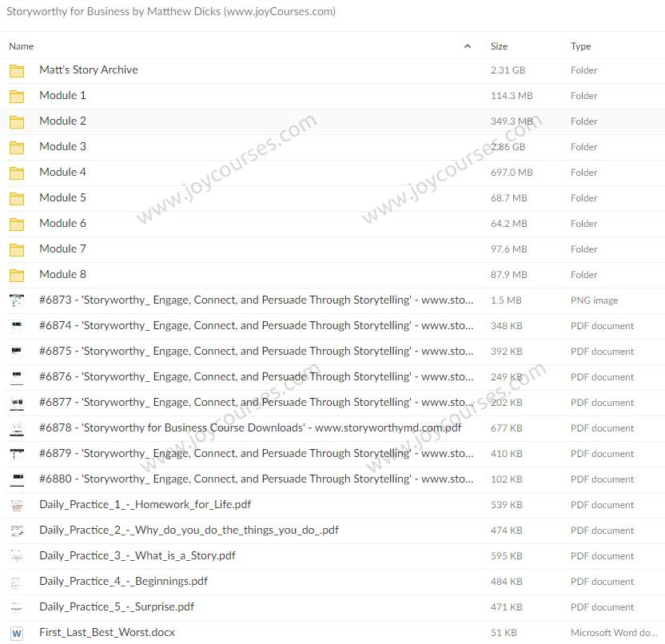The width and height of the screenshot is (665, 644).
Task: Select the Module 7 folder icon
Action: [17, 250]
